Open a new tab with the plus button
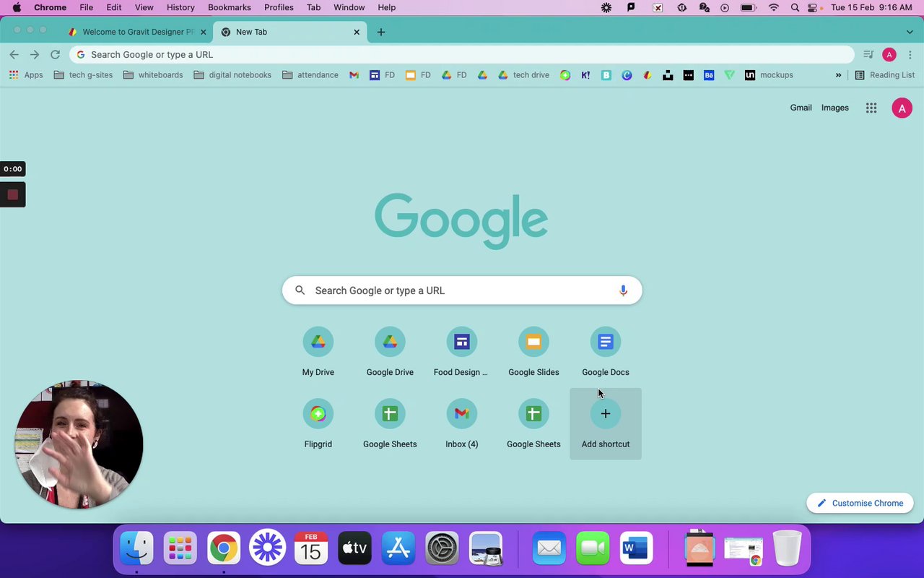 click(x=381, y=32)
